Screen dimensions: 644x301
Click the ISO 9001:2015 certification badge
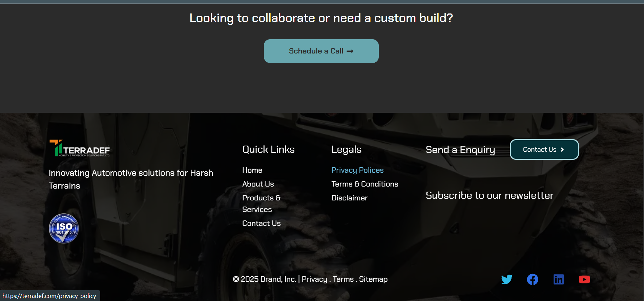[64, 229]
